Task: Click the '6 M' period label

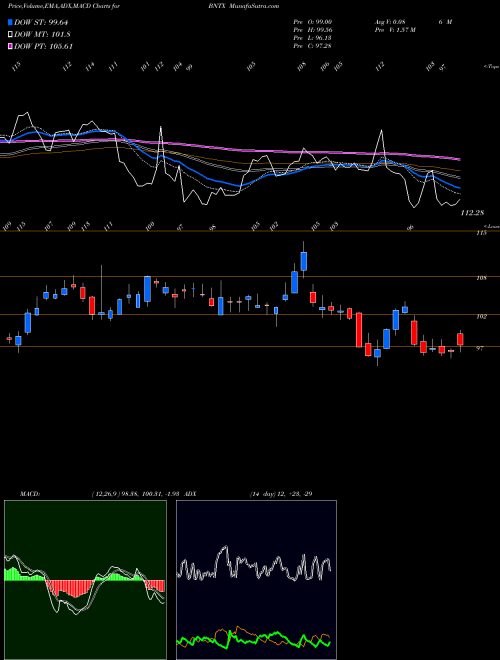Action: 445,22
